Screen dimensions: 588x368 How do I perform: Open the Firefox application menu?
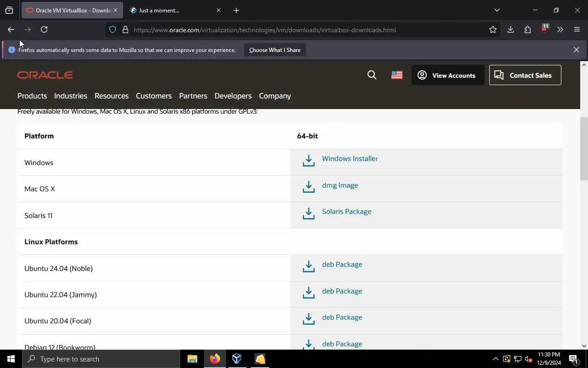pyautogui.click(x=577, y=30)
